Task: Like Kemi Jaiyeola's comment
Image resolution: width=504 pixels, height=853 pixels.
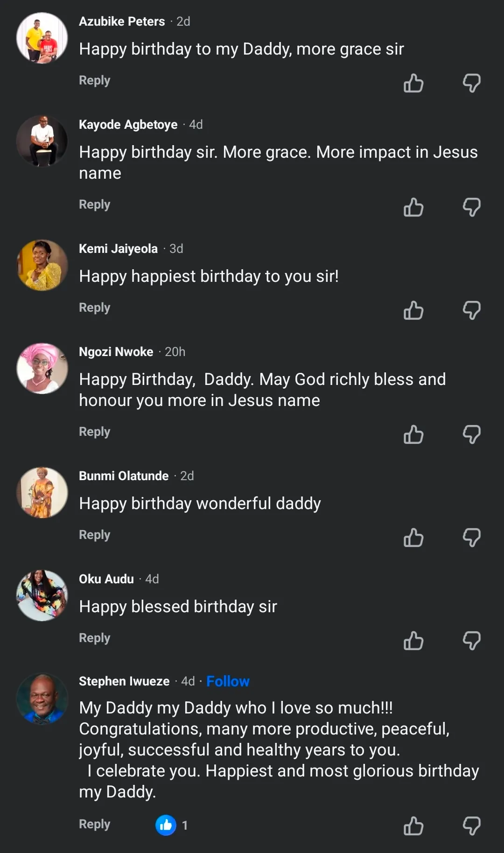Action: 413,310
